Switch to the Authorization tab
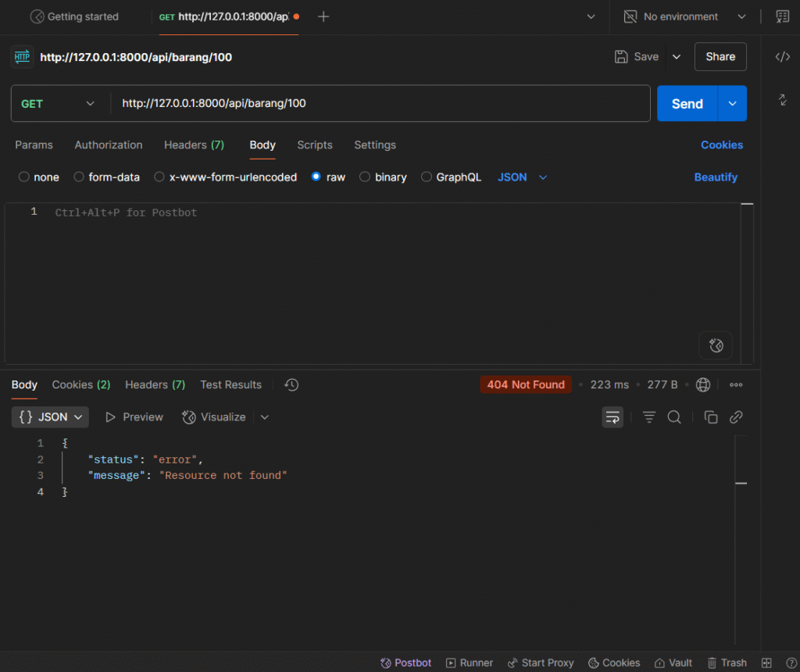 click(109, 145)
